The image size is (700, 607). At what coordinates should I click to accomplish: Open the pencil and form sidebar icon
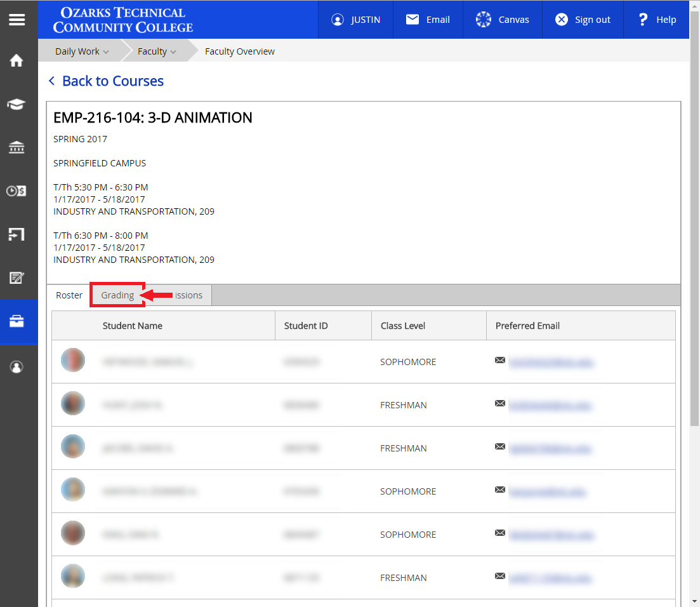17,278
